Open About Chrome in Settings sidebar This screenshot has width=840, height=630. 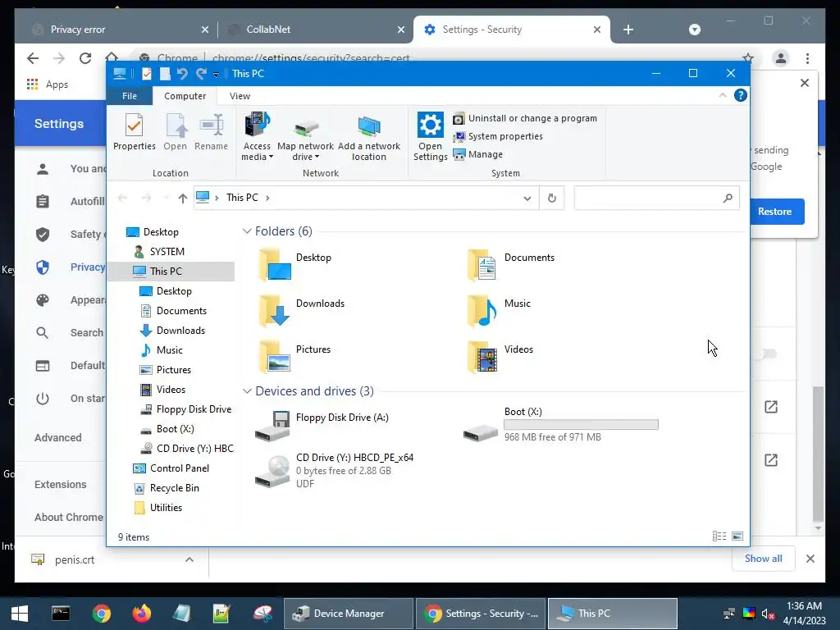69,518
